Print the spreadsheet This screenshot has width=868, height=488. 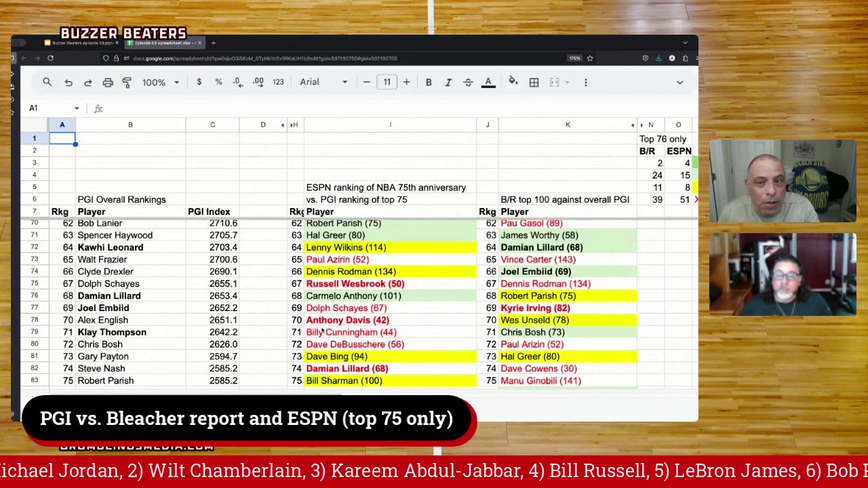point(108,82)
